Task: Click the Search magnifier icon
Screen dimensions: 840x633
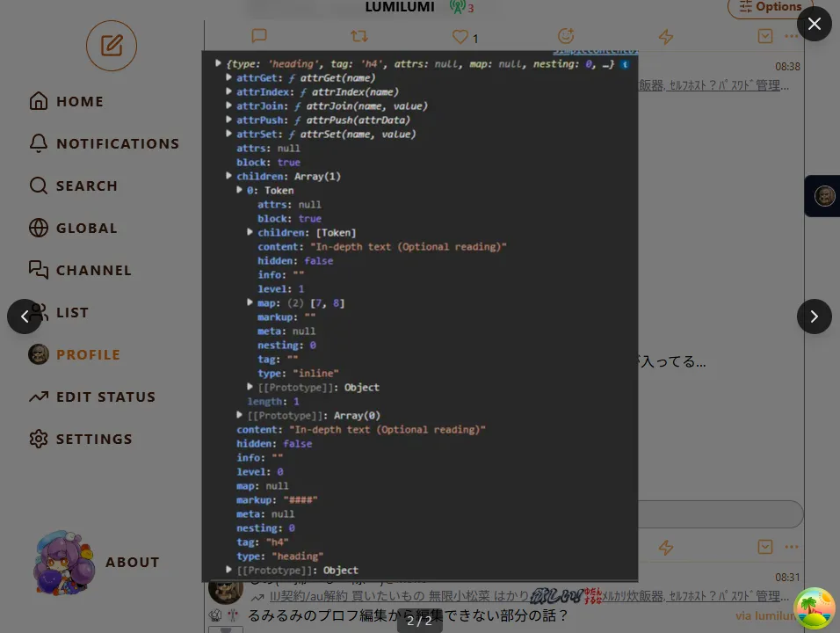Action: coord(39,186)
